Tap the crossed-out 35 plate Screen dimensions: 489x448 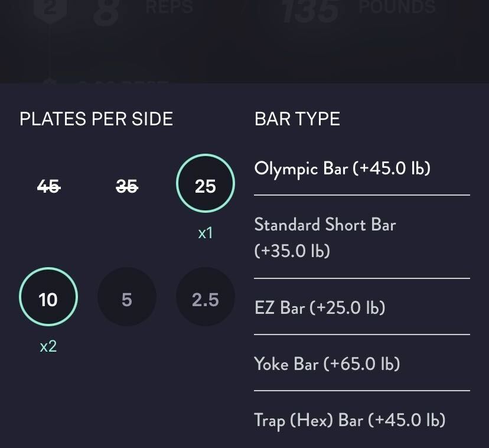click(x=127, y=187)
